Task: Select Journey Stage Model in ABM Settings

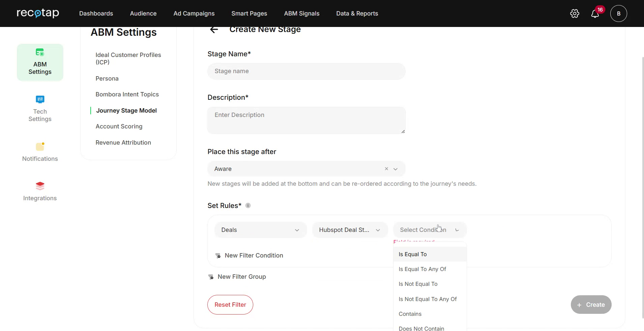Action: click(x=126, y=110)
